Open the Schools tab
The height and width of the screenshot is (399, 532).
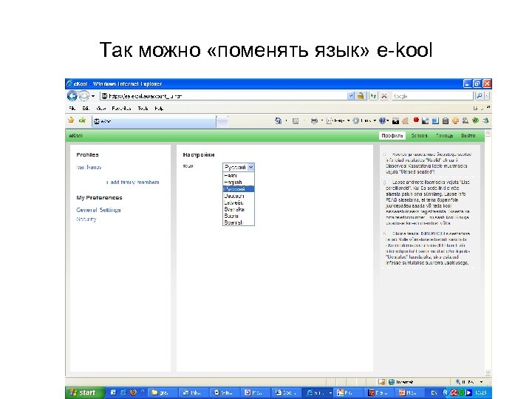[420, 136]
